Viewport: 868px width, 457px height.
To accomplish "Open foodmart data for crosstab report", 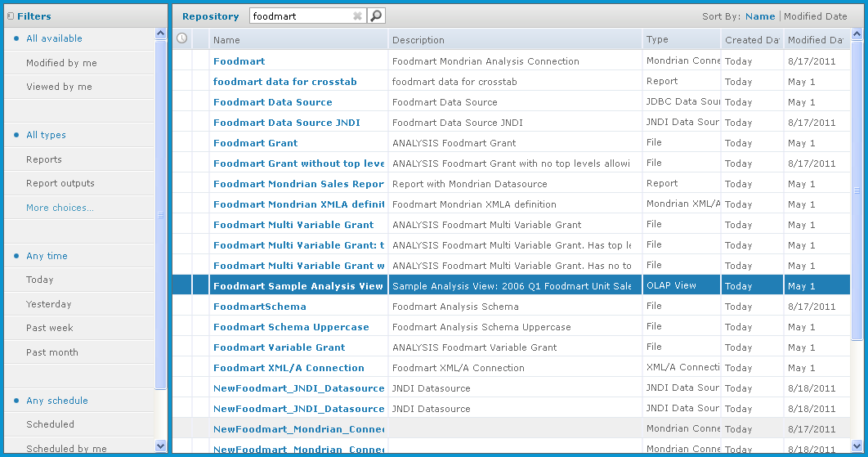I will 285,82.
